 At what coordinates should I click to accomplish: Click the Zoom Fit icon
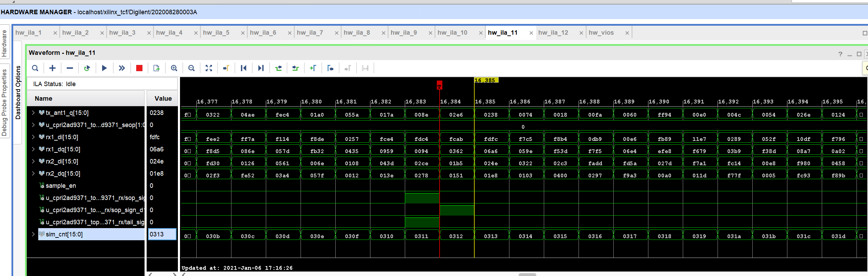[x=209, y=68]
